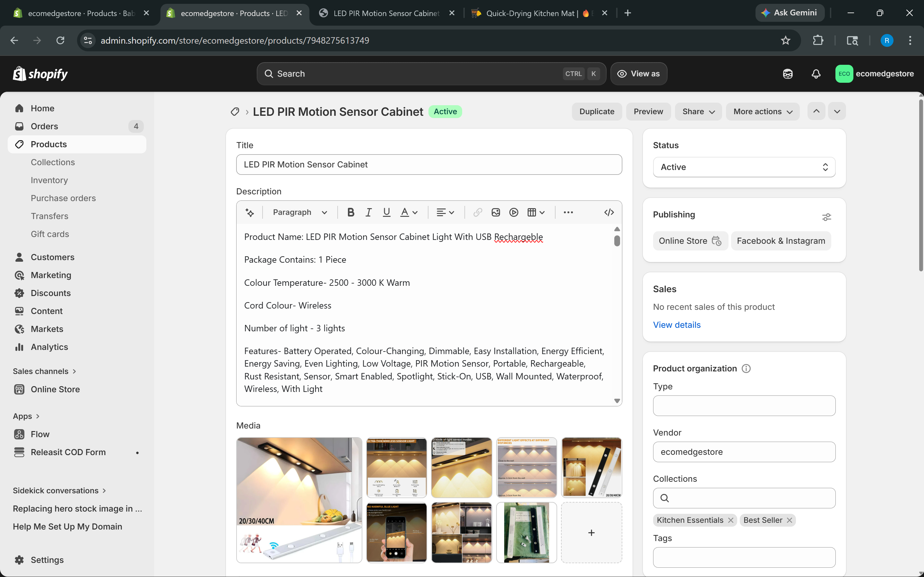Viewport: 924px width, 577px height.
Task: Toggle bold formatting in the description editor
Action: pyautogui.click(x=350, y=212)
